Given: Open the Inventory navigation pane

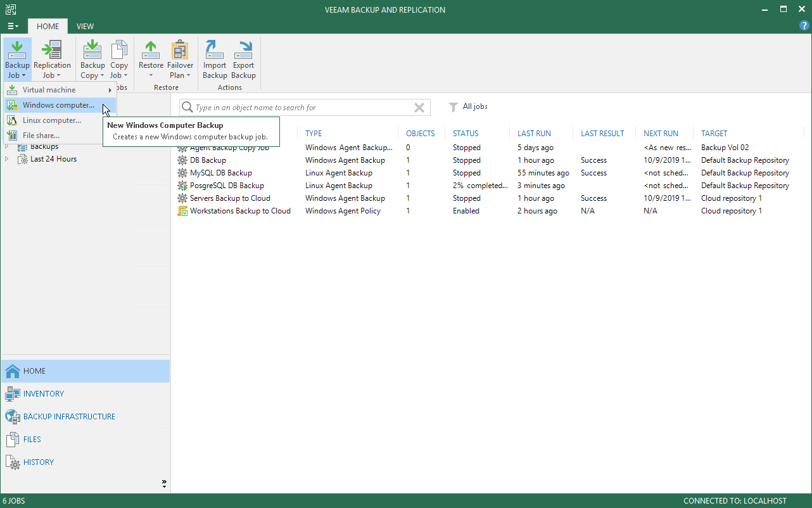Looking at the screenshot, I should click(44, 394).
